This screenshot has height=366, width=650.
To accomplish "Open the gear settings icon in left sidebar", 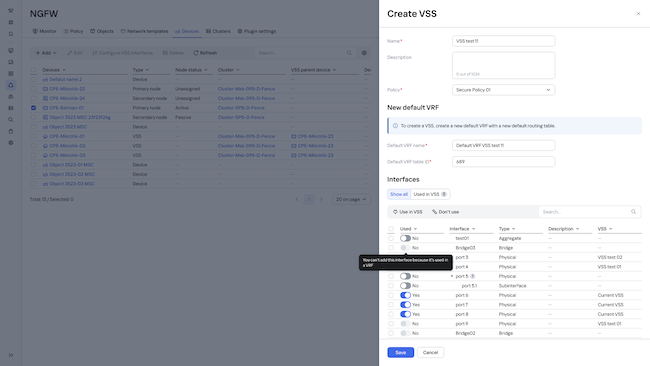I will click(x=11, y=143).
